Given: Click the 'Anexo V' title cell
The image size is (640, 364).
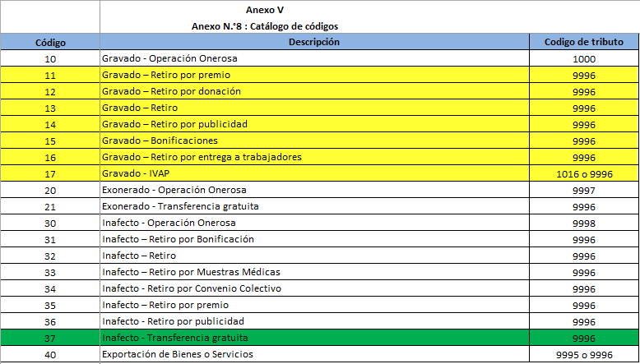Looking at the screenshot, I should [x=265, y=10].
